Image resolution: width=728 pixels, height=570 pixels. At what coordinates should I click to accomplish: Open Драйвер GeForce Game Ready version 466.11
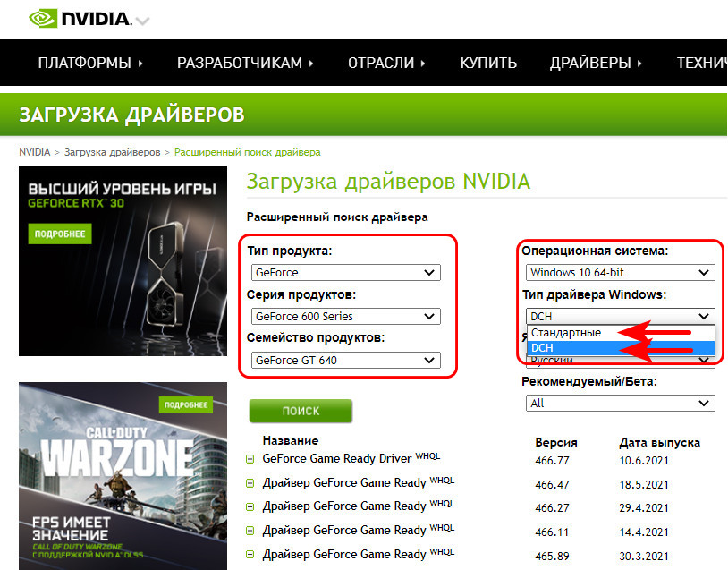pos(358,530)
